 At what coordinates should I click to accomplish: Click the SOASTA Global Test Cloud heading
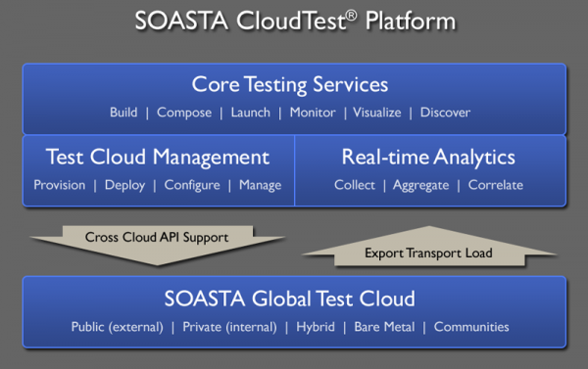click(290, 299)
